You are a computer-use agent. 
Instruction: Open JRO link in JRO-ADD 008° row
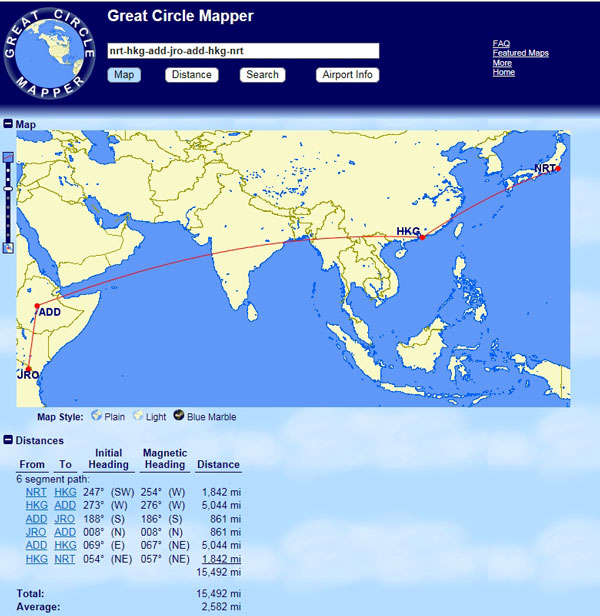tap(36, 532)
